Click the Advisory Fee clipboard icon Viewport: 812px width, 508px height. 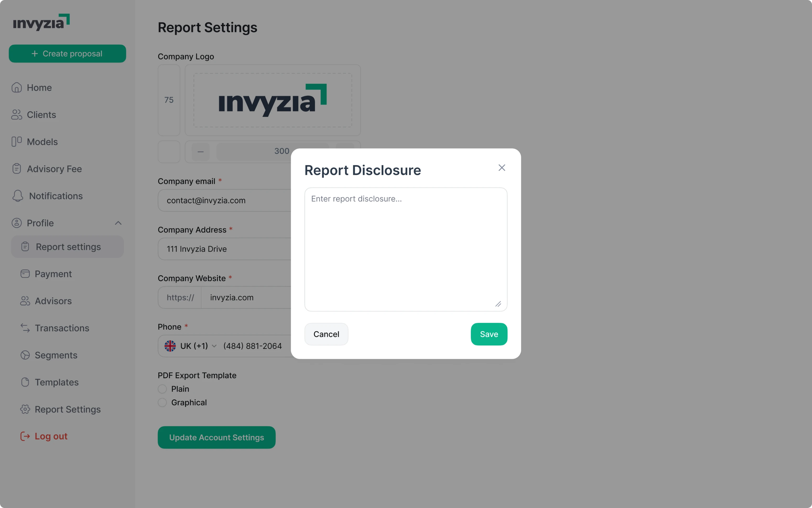click(x=17, y=169)
